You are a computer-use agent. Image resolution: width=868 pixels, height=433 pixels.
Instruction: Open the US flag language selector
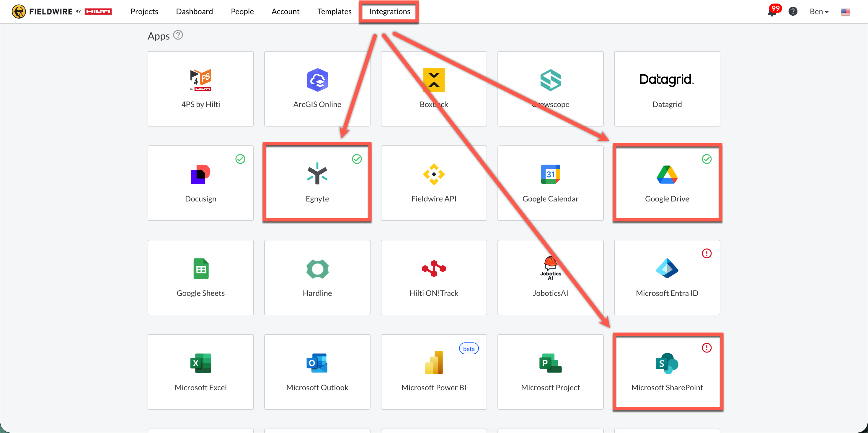click(x=845, y=12)
